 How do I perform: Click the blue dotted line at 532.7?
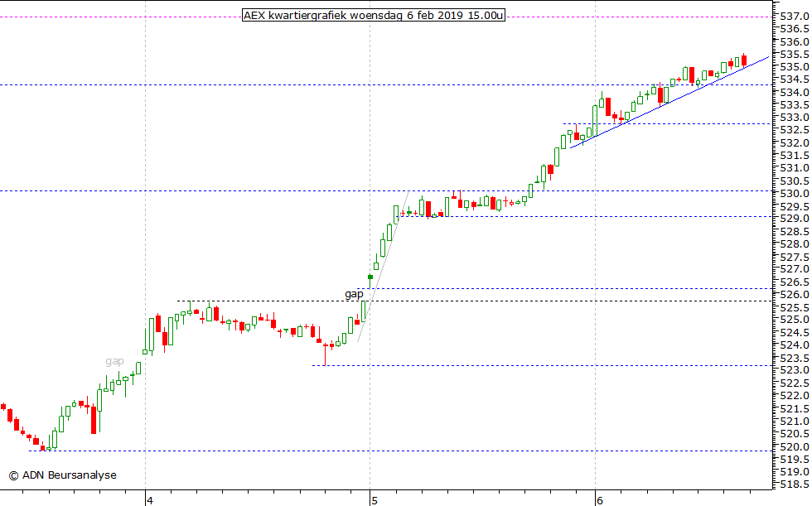coord(669,123)
